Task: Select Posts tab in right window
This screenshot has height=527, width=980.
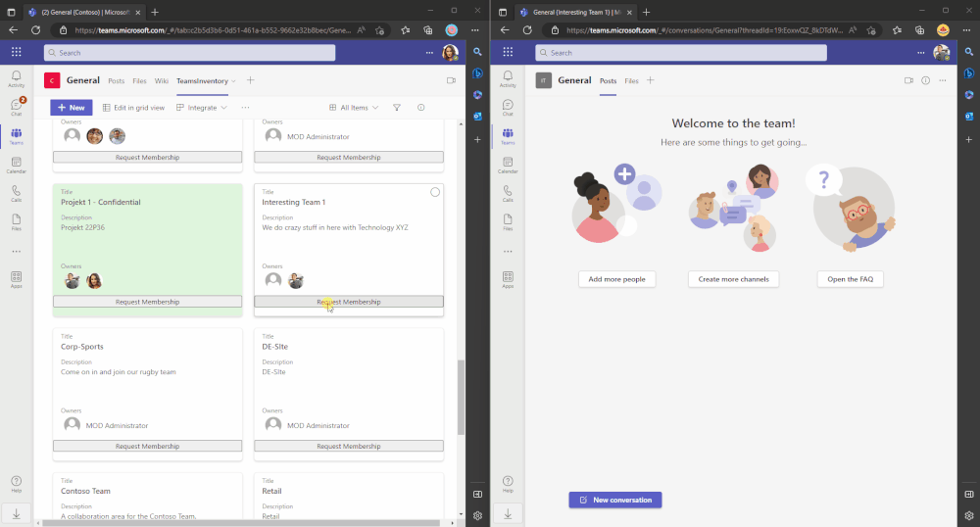Action: click(x=609, y=81)
